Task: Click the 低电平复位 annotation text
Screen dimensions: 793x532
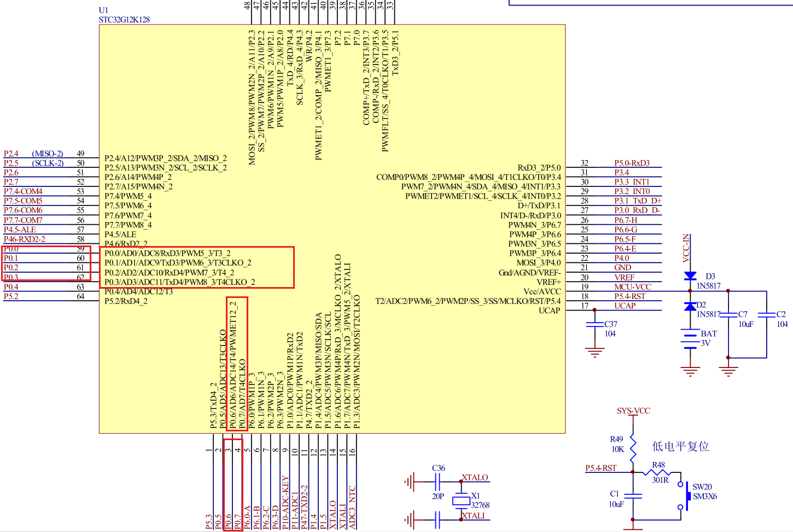Action: click(680, 447)
